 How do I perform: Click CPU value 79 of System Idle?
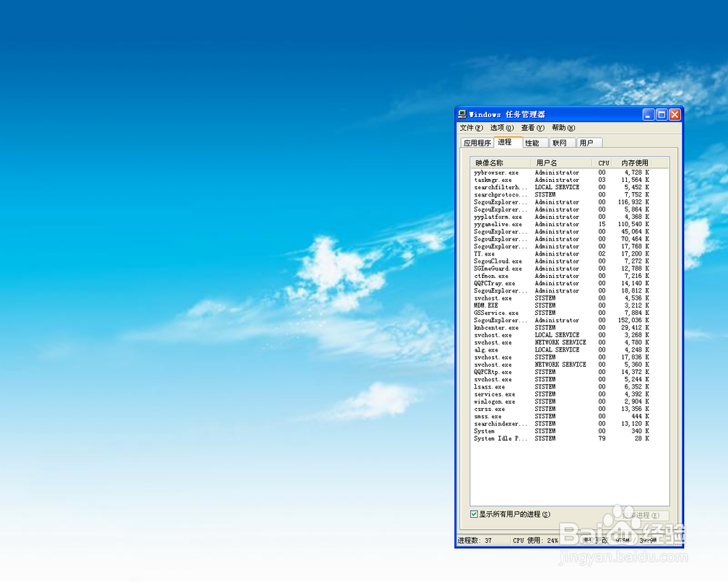tap(602, 439)
